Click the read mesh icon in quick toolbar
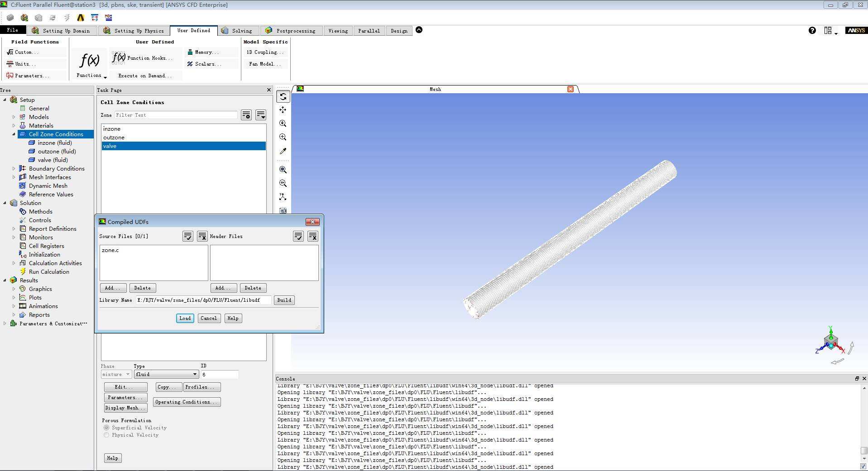The width and height of the screenshot is (868, 471). pos(10,18)
